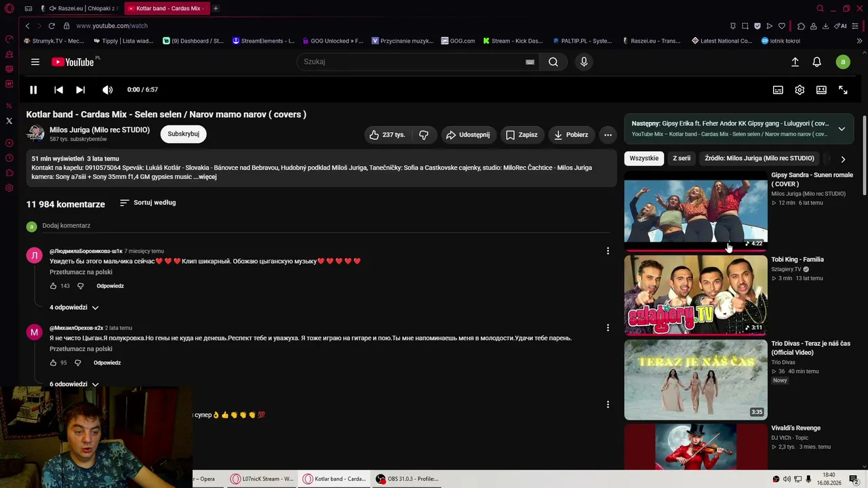Screen dimensions: 868x488
Task: Enter fullscreen mode
Action: pyautogui.click(x=843, y=89)
